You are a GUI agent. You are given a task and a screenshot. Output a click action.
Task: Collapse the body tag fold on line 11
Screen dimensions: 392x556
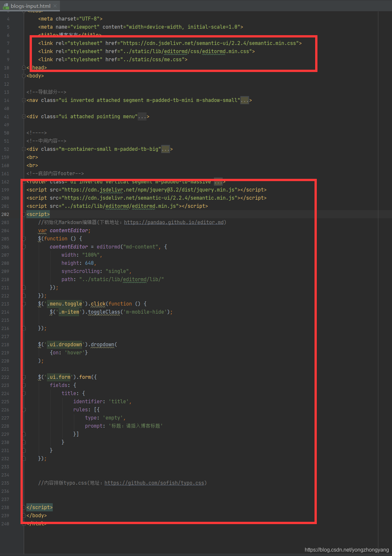coord(24,76)
